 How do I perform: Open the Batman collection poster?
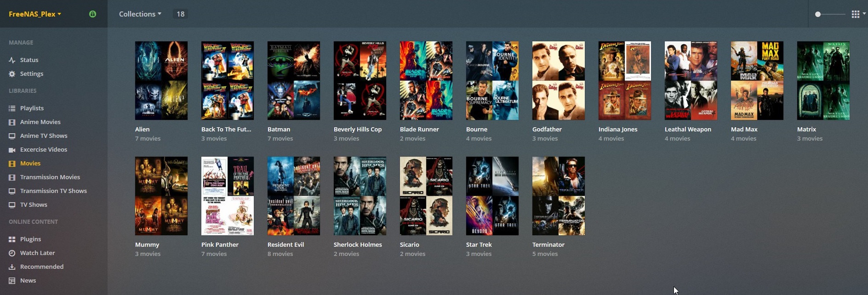(294, 80)
